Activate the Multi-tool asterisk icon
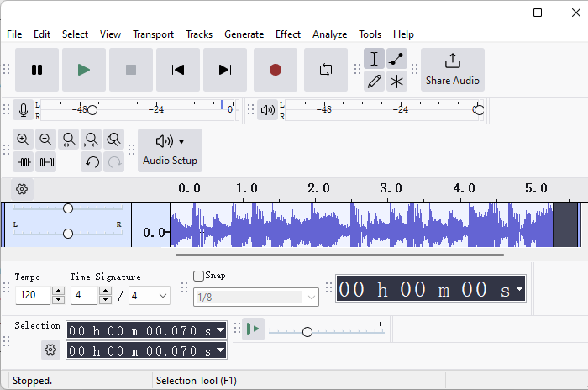The image size is (588, 390). click(396, 81)
